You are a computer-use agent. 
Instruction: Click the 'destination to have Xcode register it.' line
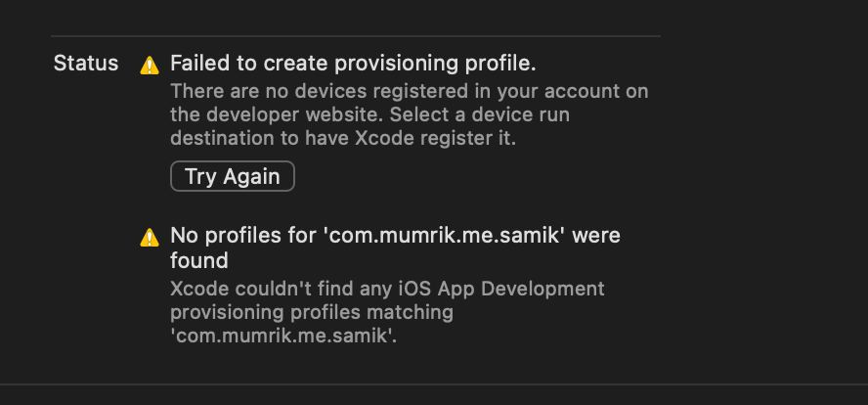click(x=343, y=139)
